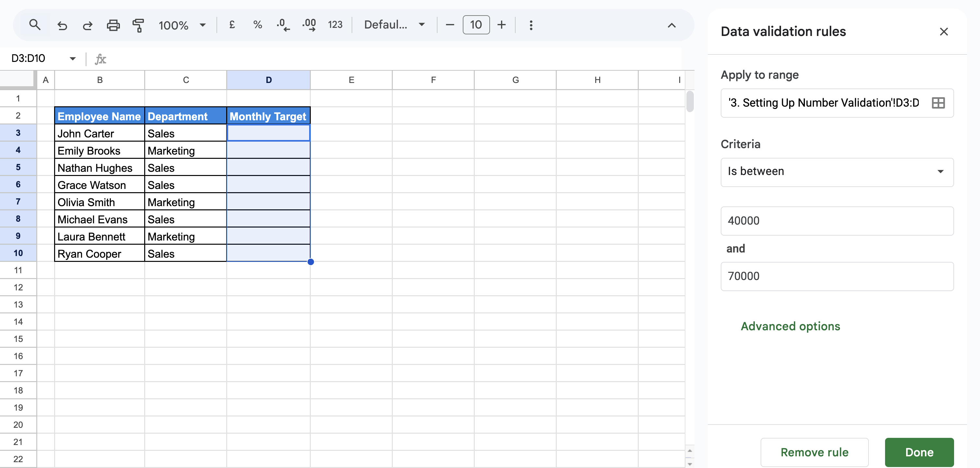
Task: Increase decimal places icon
Action: coord(309,25)
